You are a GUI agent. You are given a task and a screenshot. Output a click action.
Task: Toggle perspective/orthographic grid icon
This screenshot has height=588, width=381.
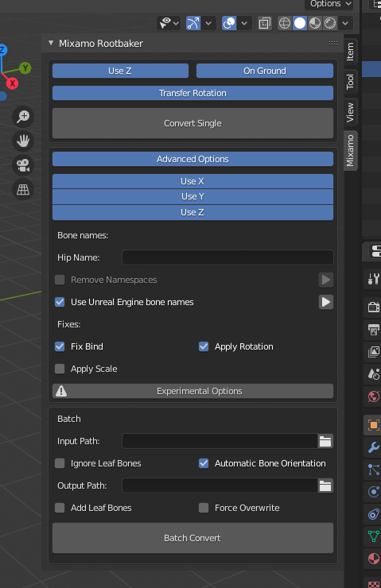coord(23,190)
